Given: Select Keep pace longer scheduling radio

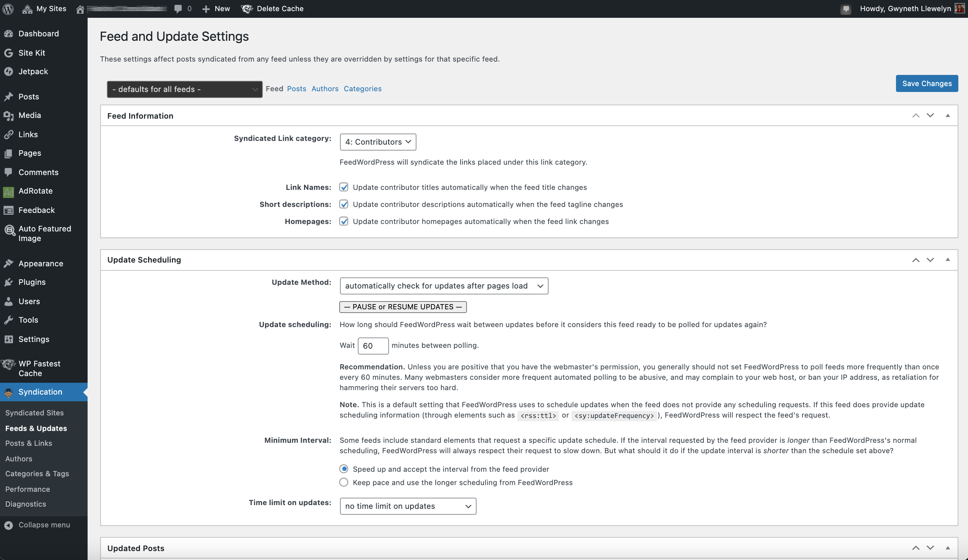Looking at the screenshot, I should [x=344, y=482].
